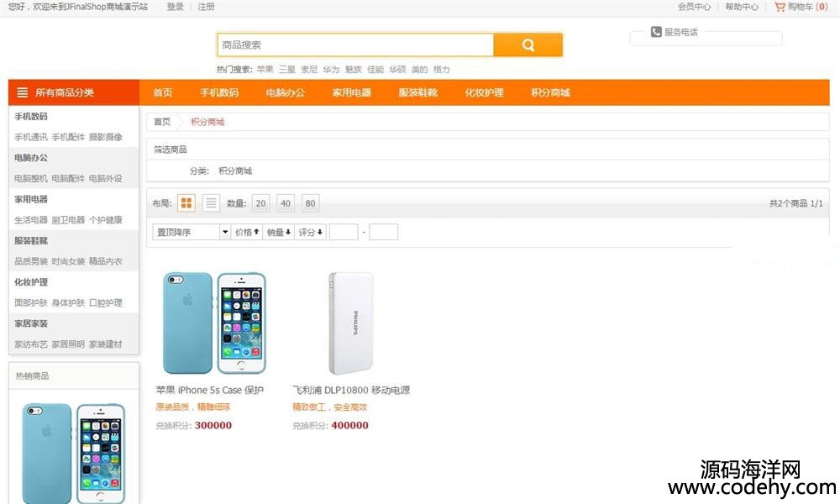
Task: Open 时尚女装 subcategory
Action: point(68,261)
